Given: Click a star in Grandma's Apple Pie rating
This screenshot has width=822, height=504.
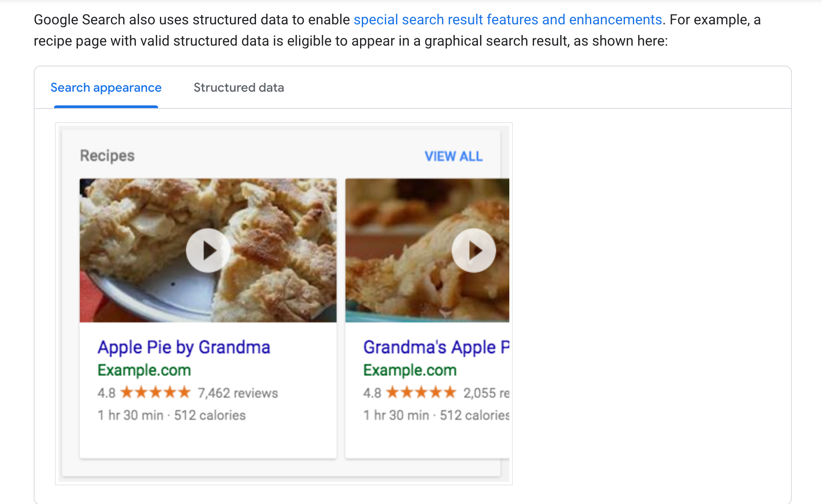Looking at the screenshot, I should tap(421, 392).
